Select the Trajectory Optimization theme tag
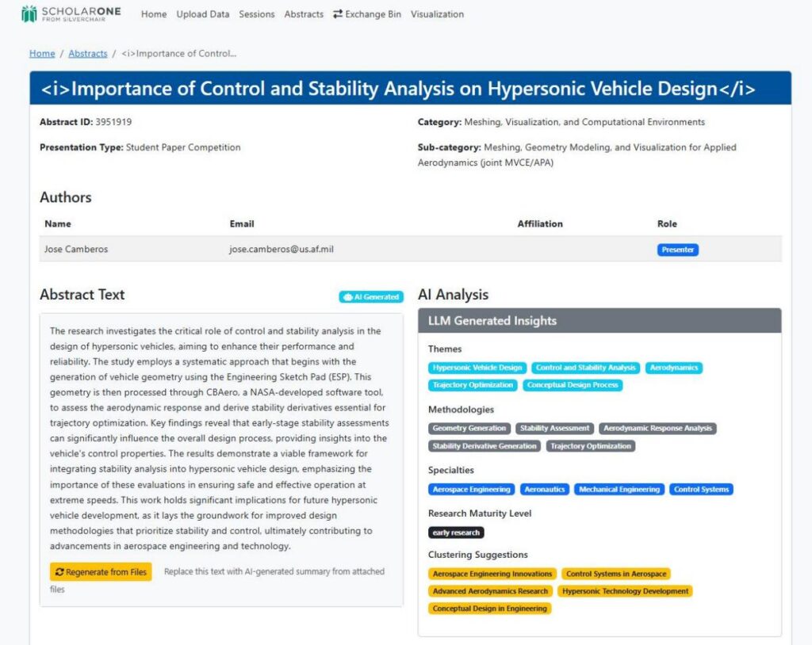812x645 pixels. pyautogui.click(x=473, y=385)
